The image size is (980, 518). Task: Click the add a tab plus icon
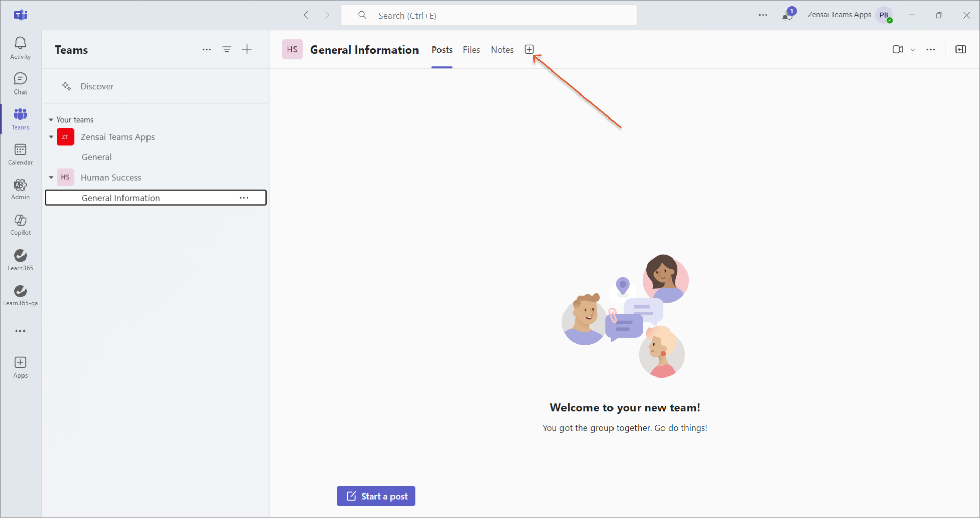click(529, 50)
